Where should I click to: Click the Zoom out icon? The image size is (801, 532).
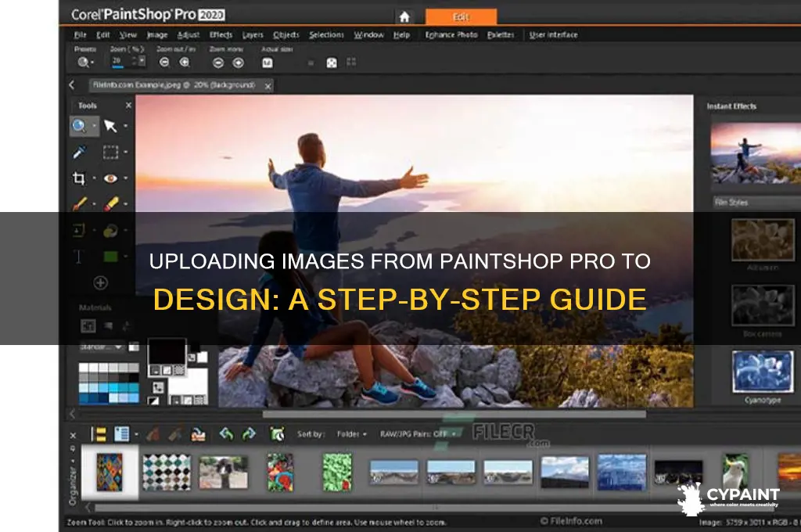[164, 63]
